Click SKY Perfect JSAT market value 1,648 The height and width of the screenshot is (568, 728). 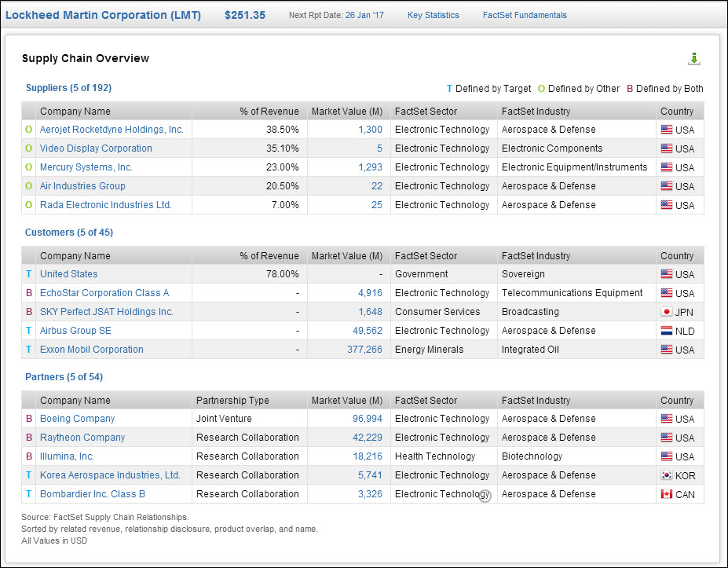tap(370, 312)
